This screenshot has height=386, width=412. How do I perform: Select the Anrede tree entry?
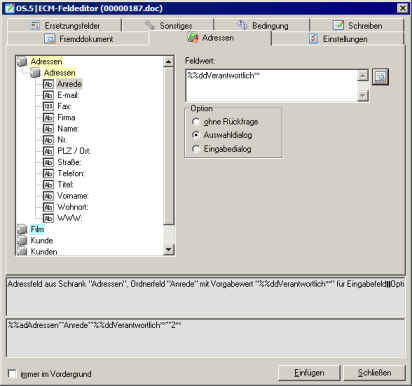[69, 84]
